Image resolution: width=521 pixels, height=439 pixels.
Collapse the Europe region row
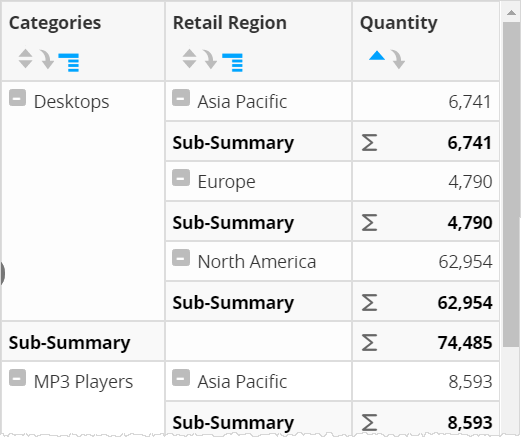pyautogui.click(x=181, y=178)
